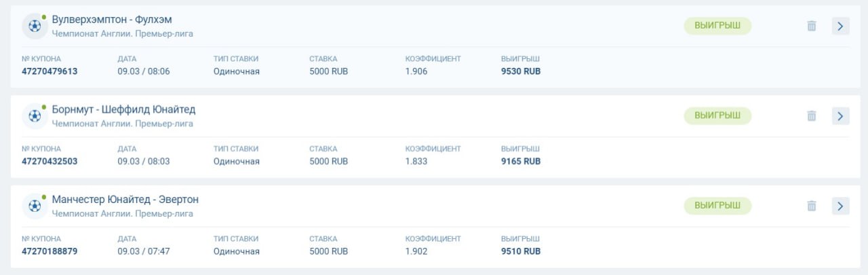
Task: Remove the Манчестер Юнайтед - Эвертон bet via trash icon
Action: point(811,206)
